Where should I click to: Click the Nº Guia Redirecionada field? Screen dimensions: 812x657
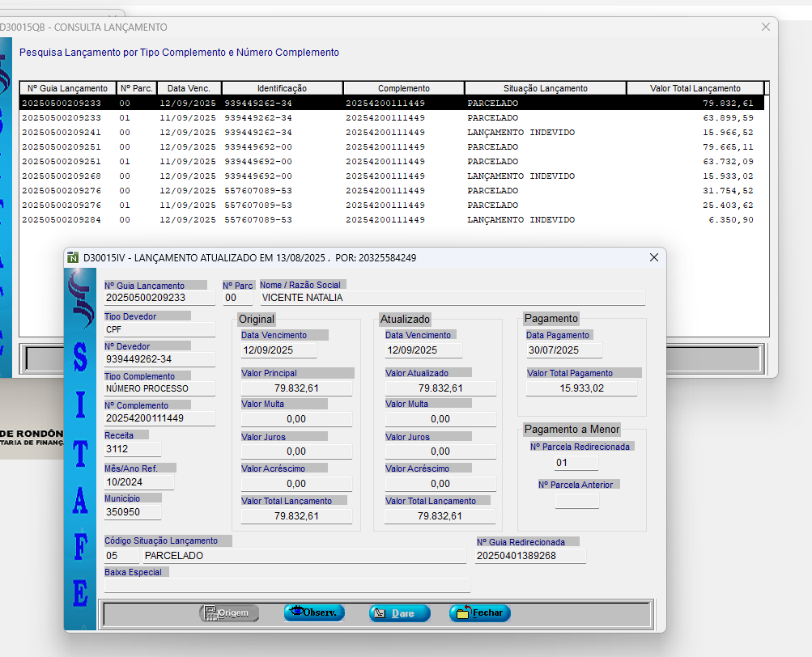click(x=530, y=557)
